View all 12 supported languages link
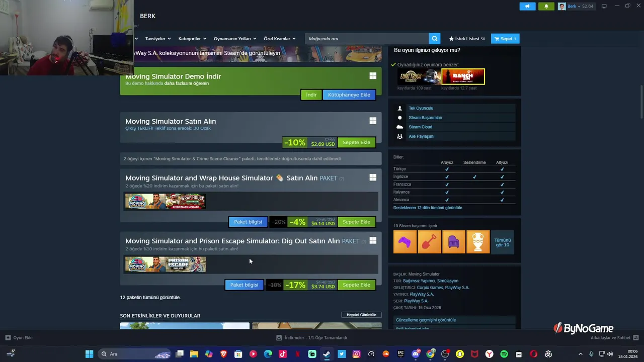Image resolution: width=644 pixels, height=362 pixels. coord(428,208)
